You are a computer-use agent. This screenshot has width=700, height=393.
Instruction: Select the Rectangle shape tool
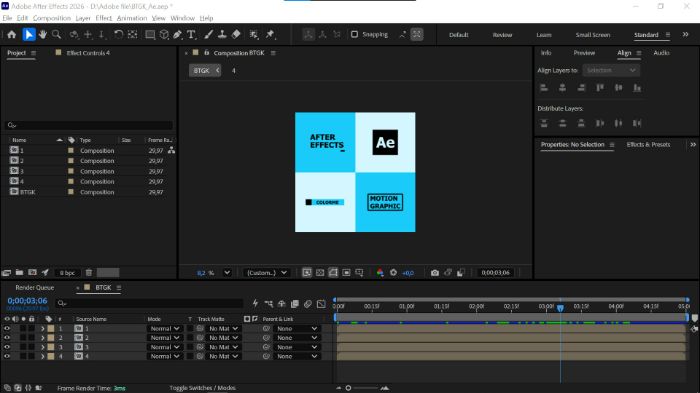point(150,34)
